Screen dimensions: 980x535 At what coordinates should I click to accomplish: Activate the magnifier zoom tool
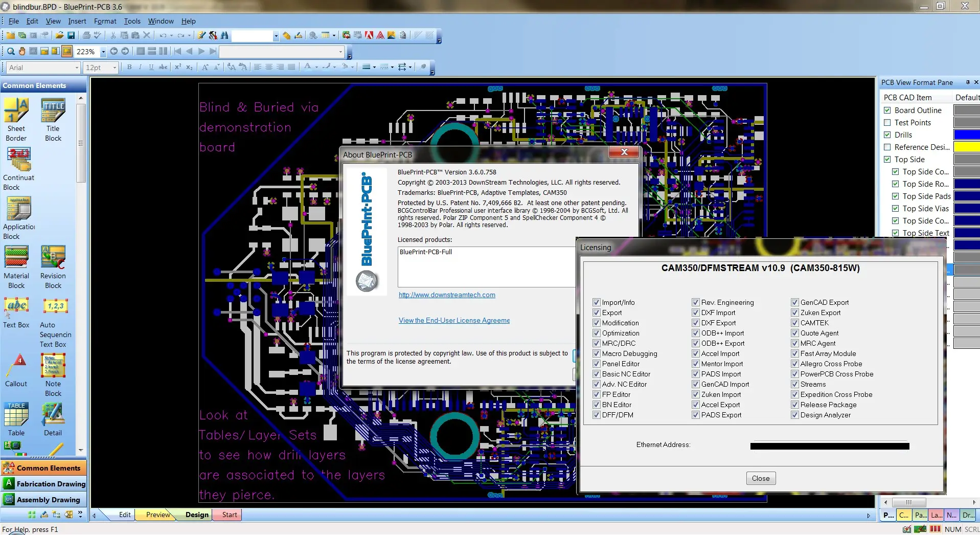click(x=11, y=51)
